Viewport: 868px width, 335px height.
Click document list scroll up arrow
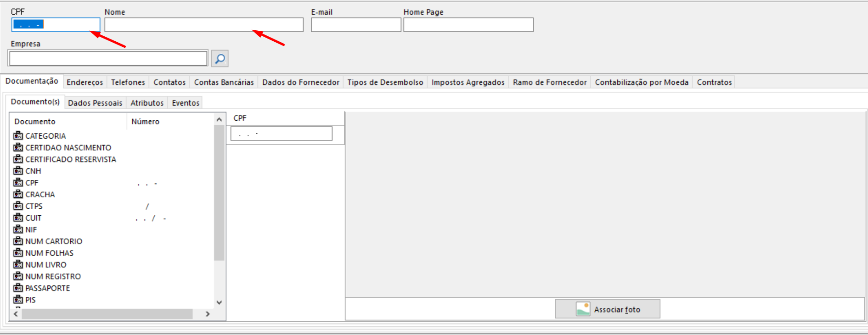point(219,119)
